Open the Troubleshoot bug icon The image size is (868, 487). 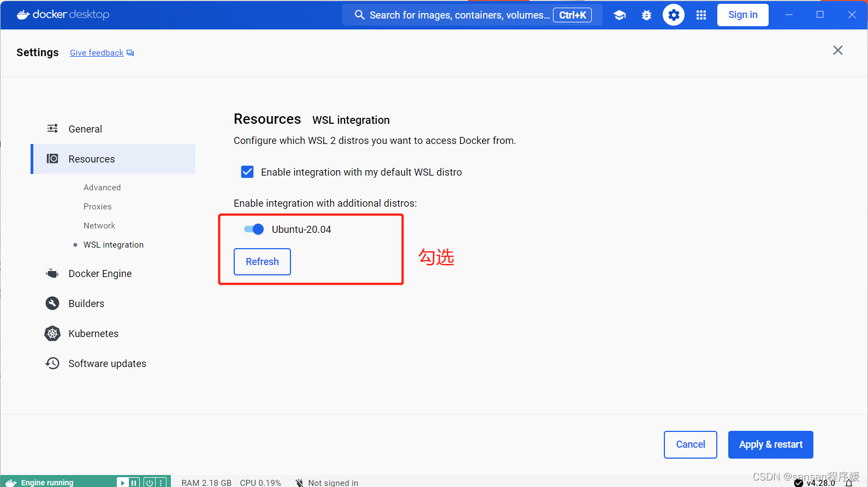(x=647, y=15)
